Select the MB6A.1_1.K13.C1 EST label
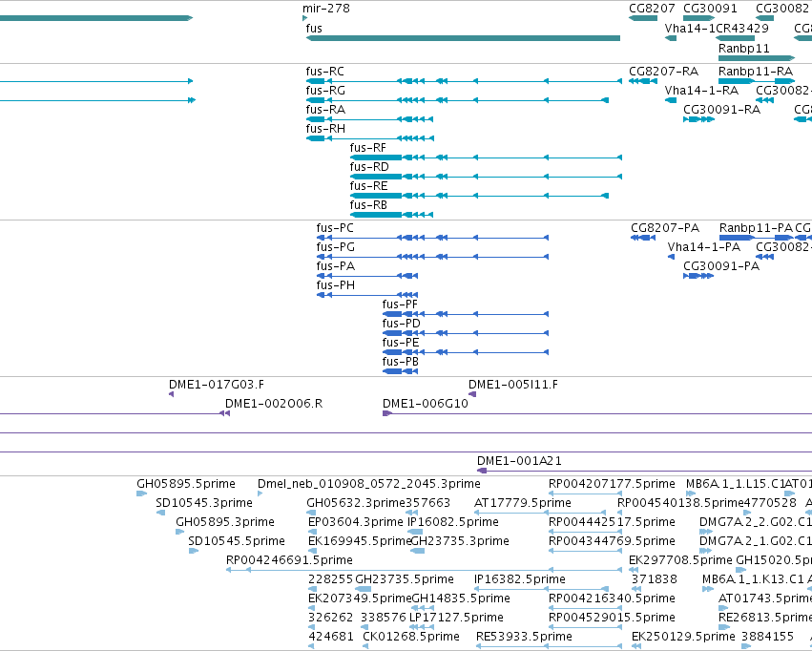The height and width of the screenshot is (651, 812). [x=753, y=579]
